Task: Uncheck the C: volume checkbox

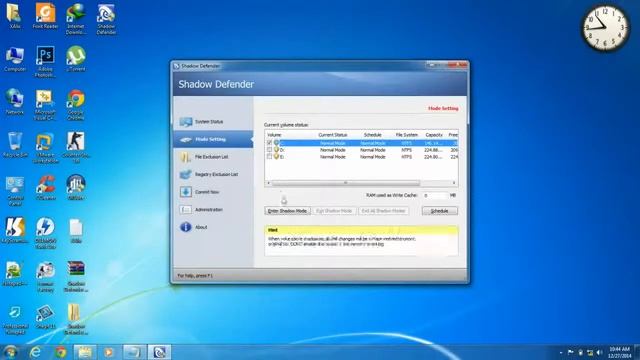Action: 269,143
